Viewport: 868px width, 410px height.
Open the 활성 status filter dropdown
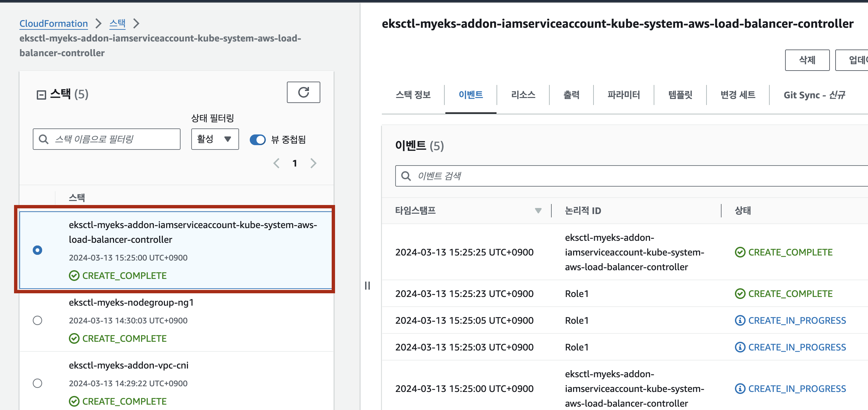point(215,139)
